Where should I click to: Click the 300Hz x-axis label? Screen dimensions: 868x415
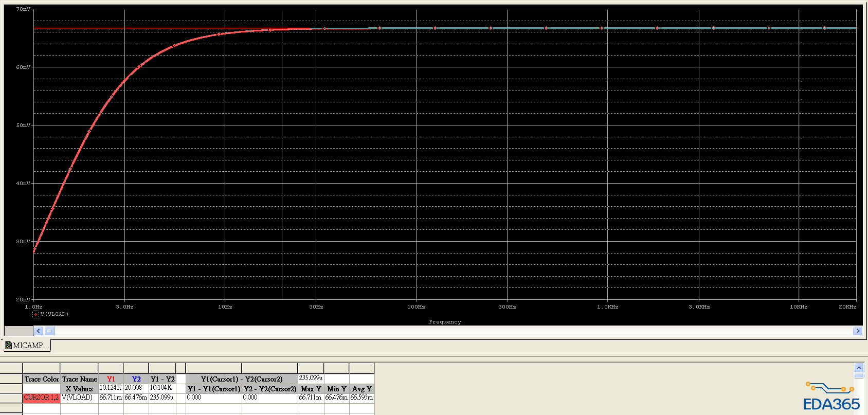tap(508, 307)
